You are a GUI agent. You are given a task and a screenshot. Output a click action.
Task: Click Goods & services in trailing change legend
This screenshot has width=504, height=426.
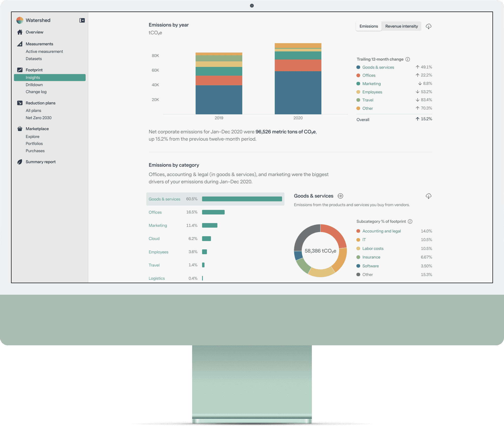[378, 67]
